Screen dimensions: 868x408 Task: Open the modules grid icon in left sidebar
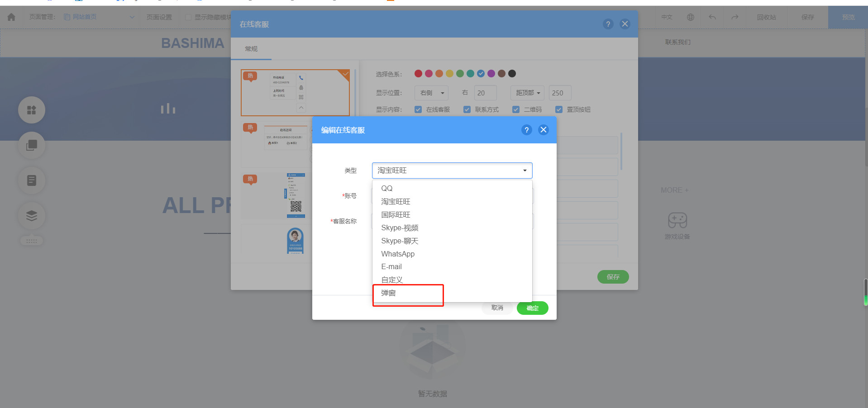(32, 110)
